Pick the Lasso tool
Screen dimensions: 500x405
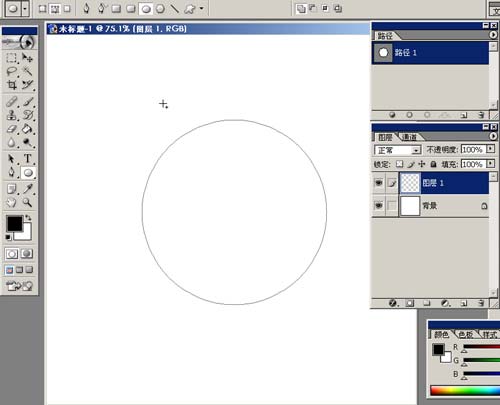click(x=12, y=71)
